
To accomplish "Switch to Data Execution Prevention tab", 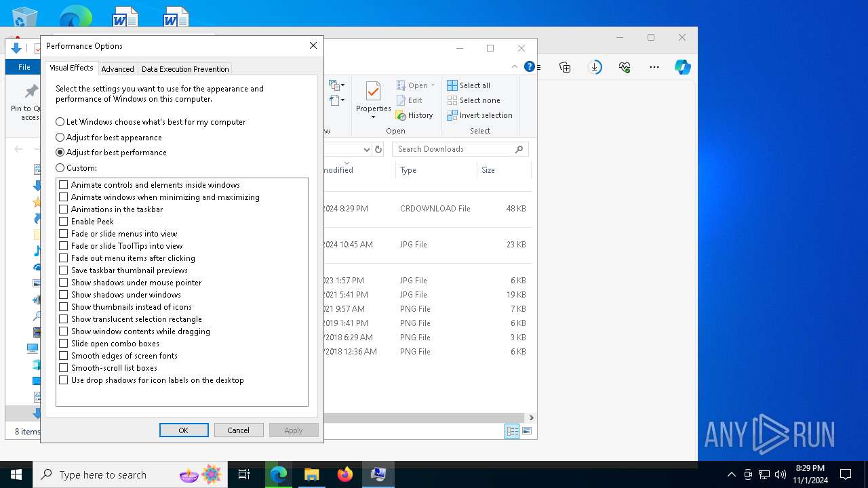I will tap(185, 68).
